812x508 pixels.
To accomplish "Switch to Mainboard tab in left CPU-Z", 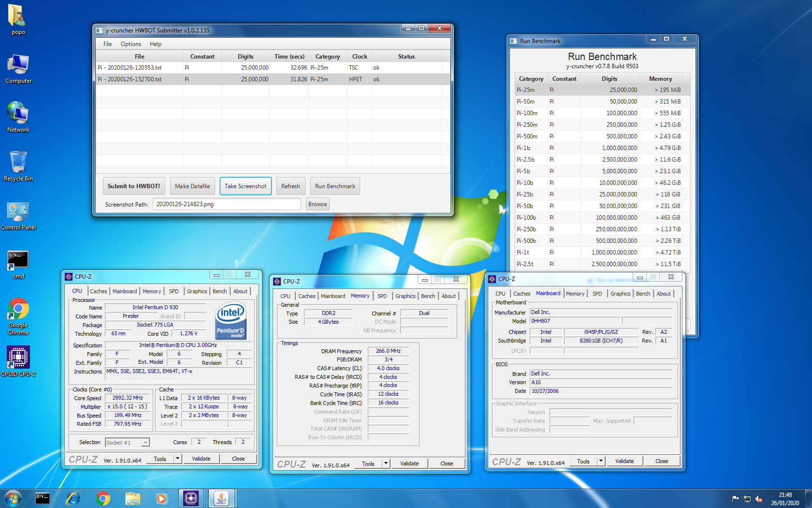I will pos(125,291).
